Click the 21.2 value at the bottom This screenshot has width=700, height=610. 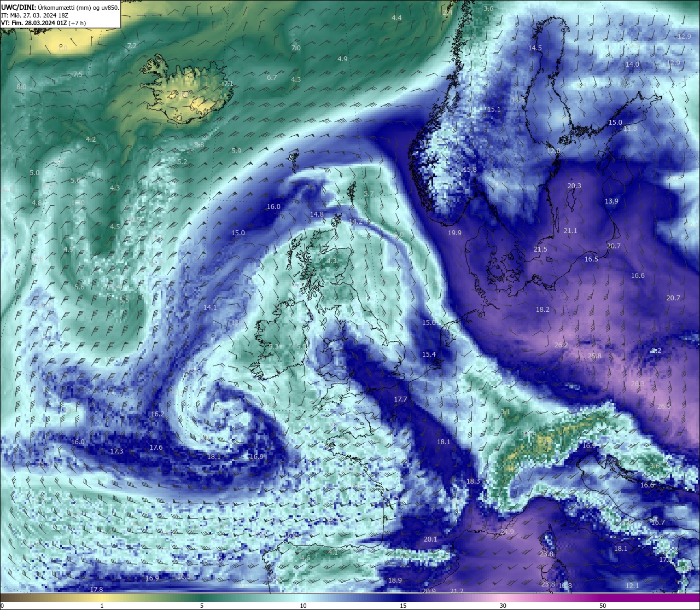click(457, 591)
